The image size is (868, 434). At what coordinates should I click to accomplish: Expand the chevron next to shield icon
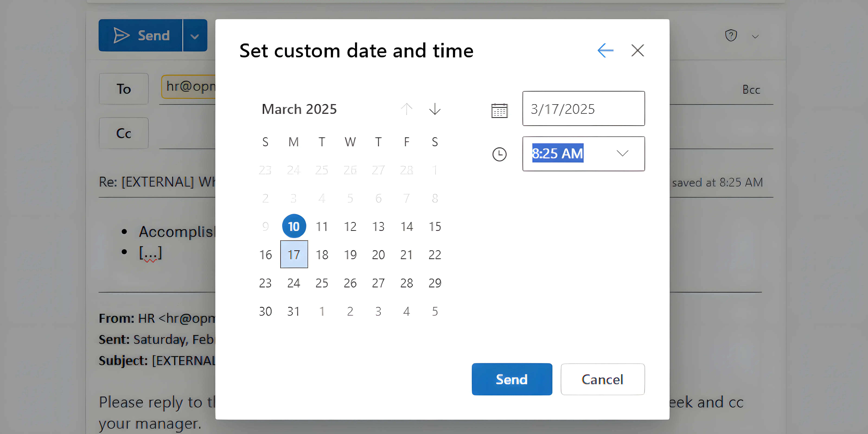(x=755, y=36)
